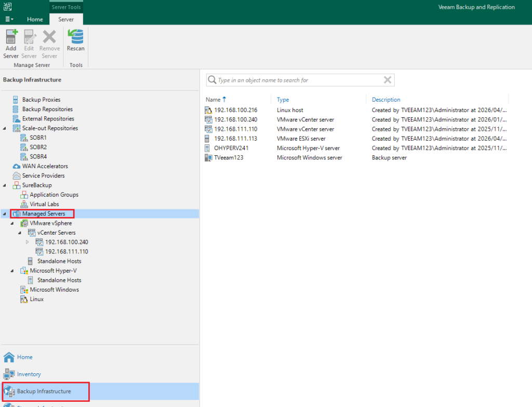
Task: Open the Inventory view in navigation pane
Action: (29, 374)
